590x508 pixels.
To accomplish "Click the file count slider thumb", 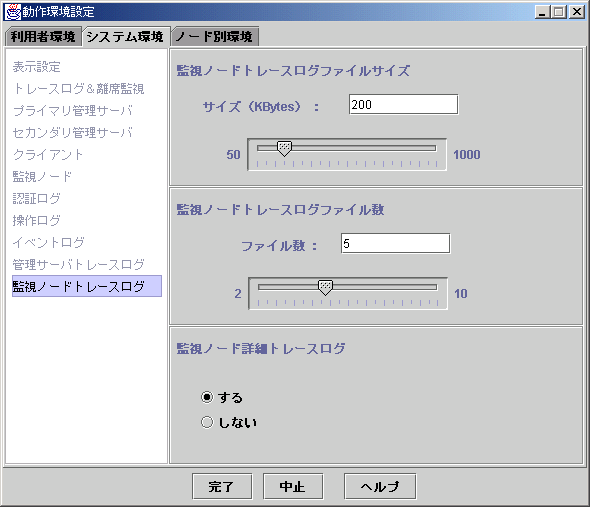I will [x=325, y=287].
